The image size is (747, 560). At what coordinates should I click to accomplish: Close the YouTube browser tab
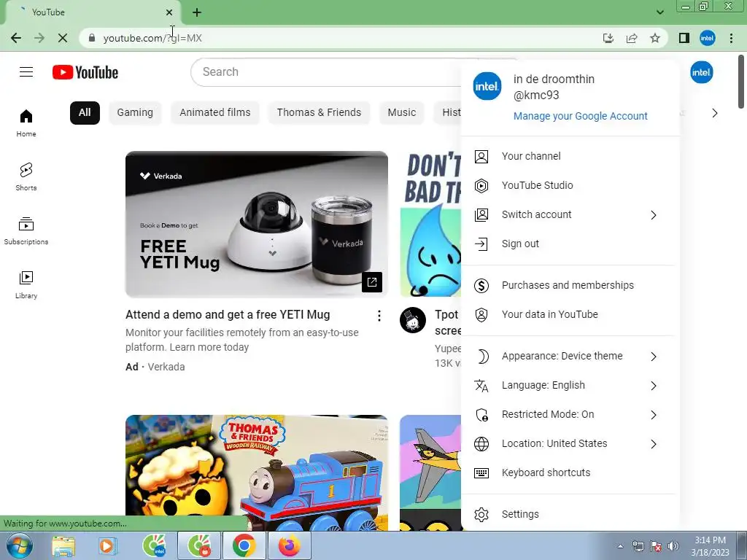point(169,12)
